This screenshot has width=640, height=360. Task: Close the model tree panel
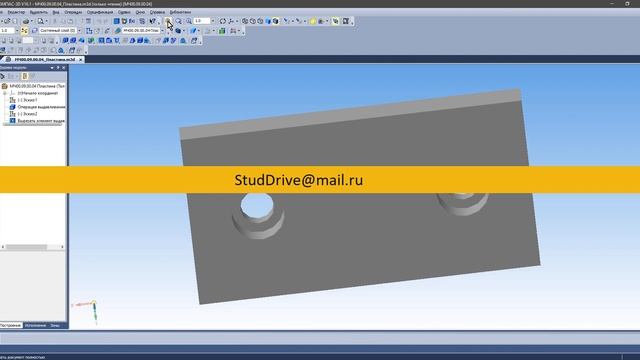tap(64, 68)
